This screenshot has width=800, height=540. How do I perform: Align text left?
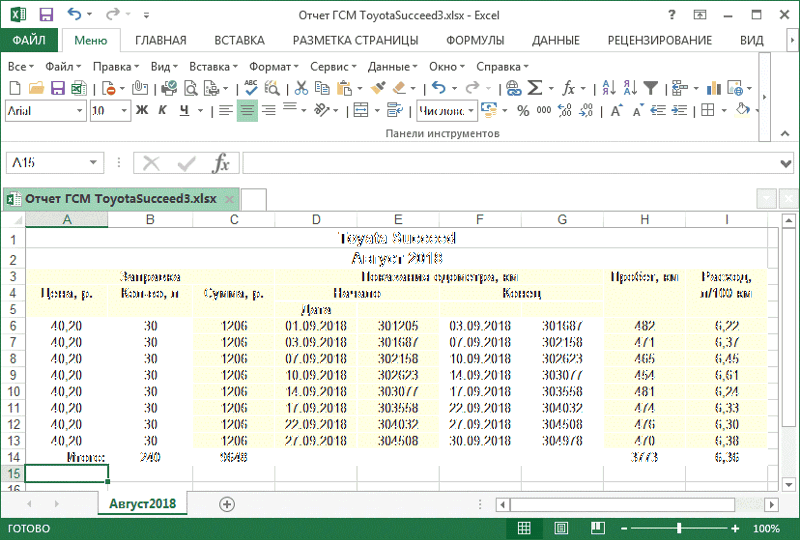point(226,110)
